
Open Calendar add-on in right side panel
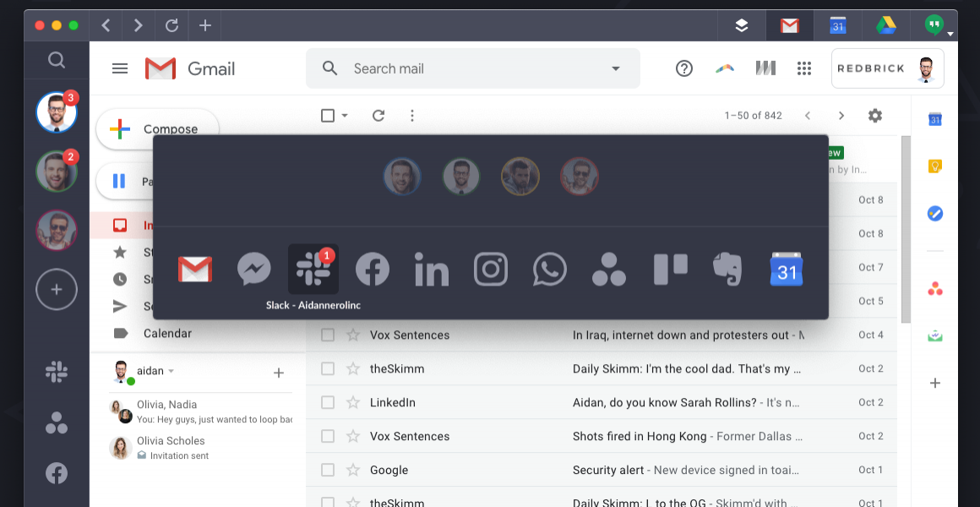[935, 119]
